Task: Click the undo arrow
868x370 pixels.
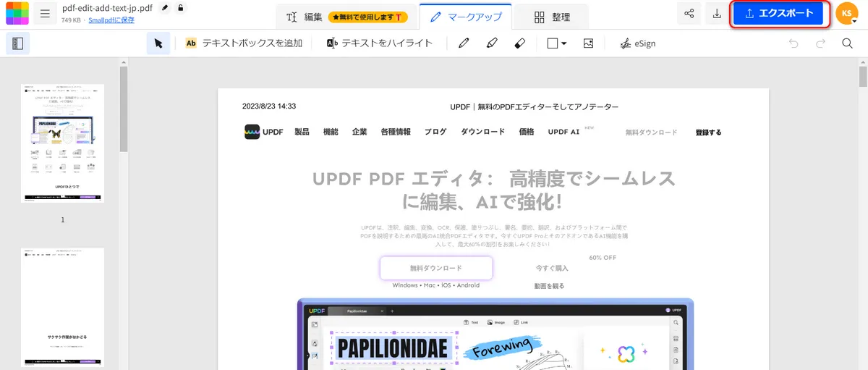Action: point(793,43)
